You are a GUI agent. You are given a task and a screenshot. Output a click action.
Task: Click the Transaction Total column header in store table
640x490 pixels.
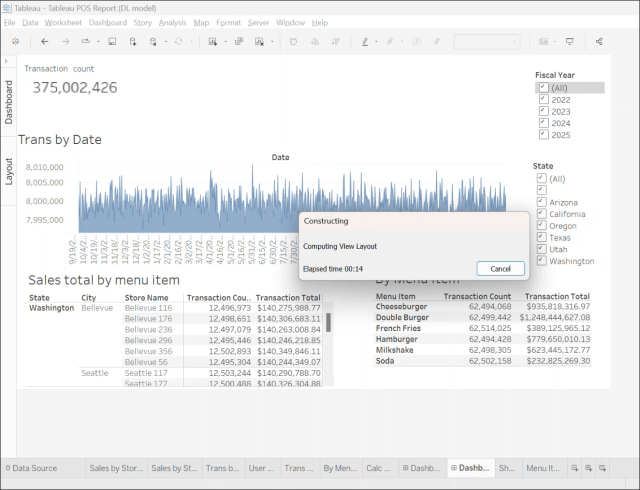pyautogui.click(x=288, y=298)
